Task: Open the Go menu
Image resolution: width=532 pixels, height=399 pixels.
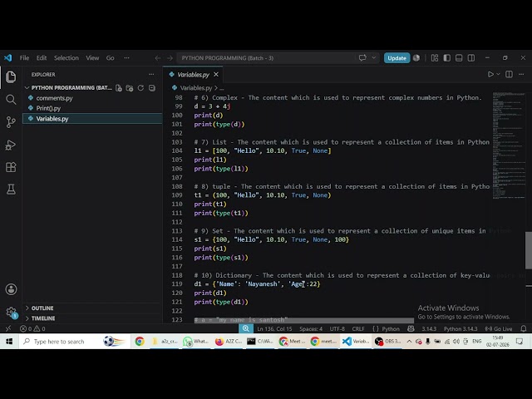Action: [x=110, y=58]
